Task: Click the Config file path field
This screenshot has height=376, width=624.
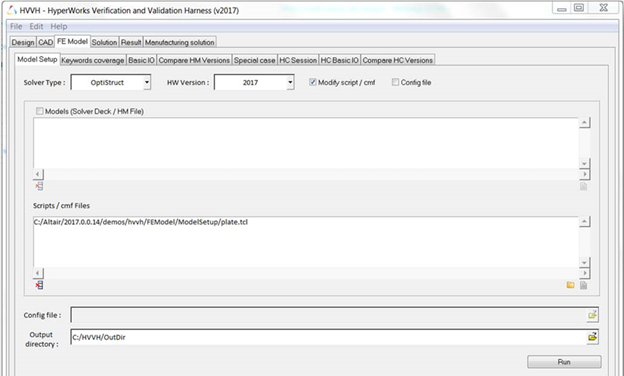Action: point(329,315)
